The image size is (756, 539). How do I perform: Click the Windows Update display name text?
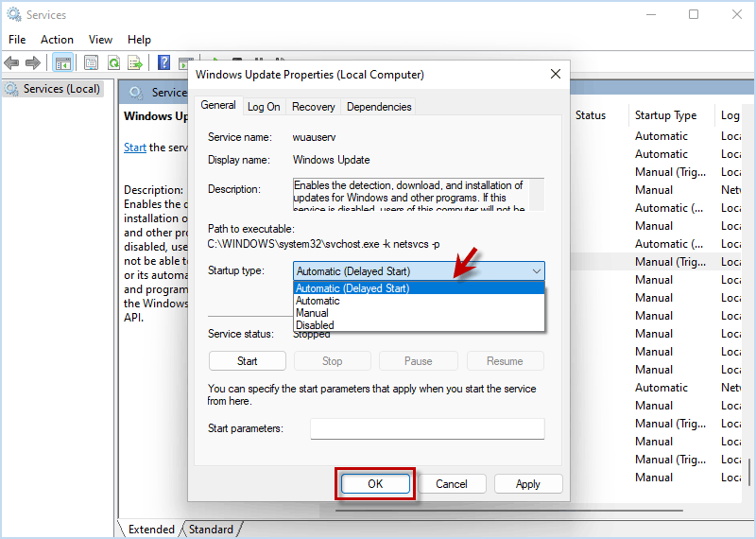pos(332,160)
